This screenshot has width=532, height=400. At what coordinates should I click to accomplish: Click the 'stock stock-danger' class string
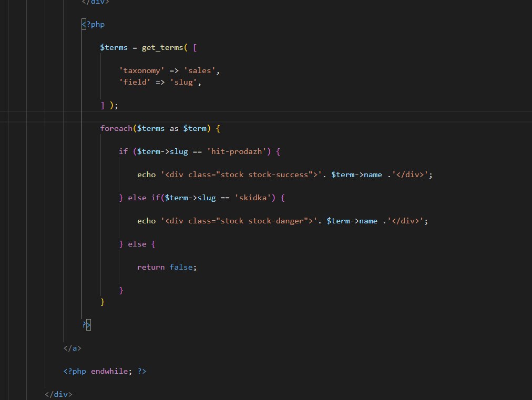(x=262, y=221)
